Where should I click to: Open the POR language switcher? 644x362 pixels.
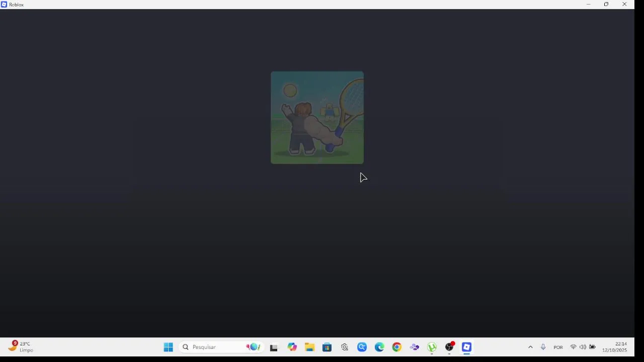pos(558,347)
